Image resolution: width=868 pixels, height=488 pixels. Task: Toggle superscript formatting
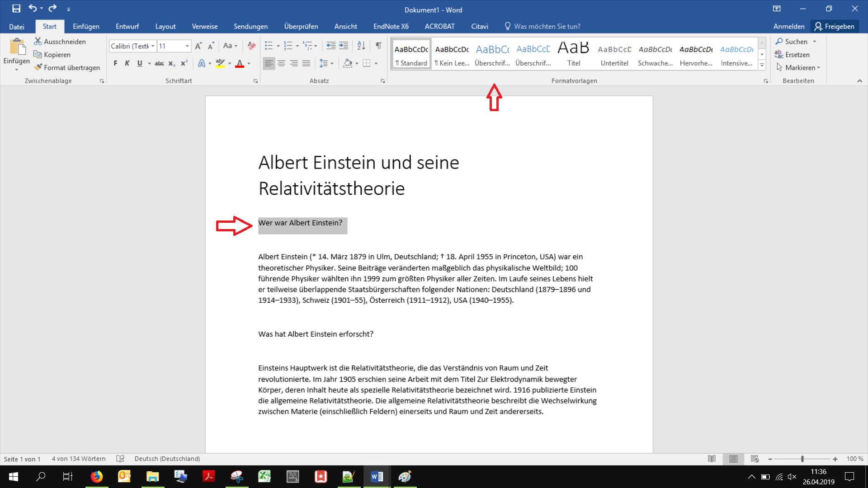[184, 63]
